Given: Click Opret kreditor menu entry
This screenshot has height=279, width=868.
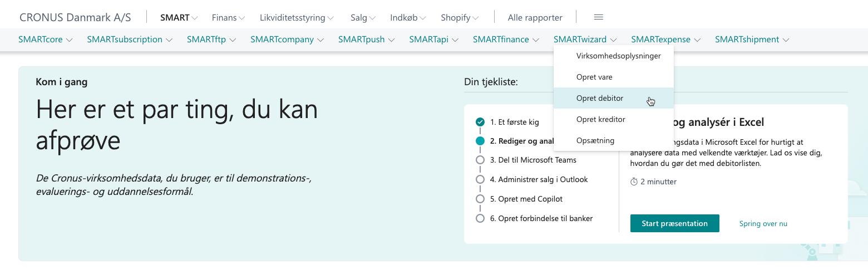Looking at the screenshot, I should coord(600,119).
